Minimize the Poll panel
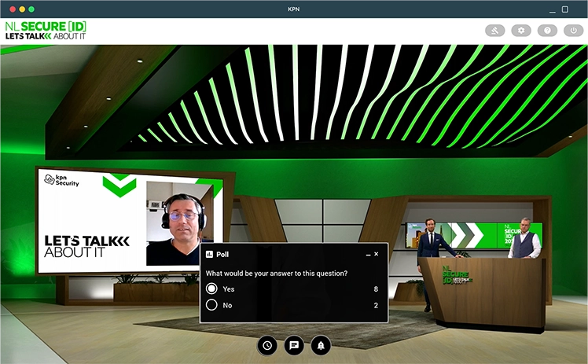 coord(368,255)
